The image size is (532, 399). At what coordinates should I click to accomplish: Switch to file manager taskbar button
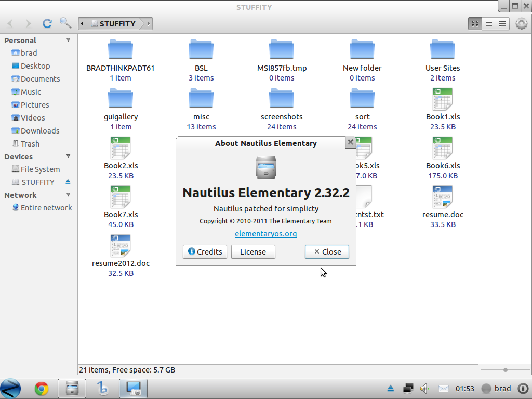click(x=72, y=389)
